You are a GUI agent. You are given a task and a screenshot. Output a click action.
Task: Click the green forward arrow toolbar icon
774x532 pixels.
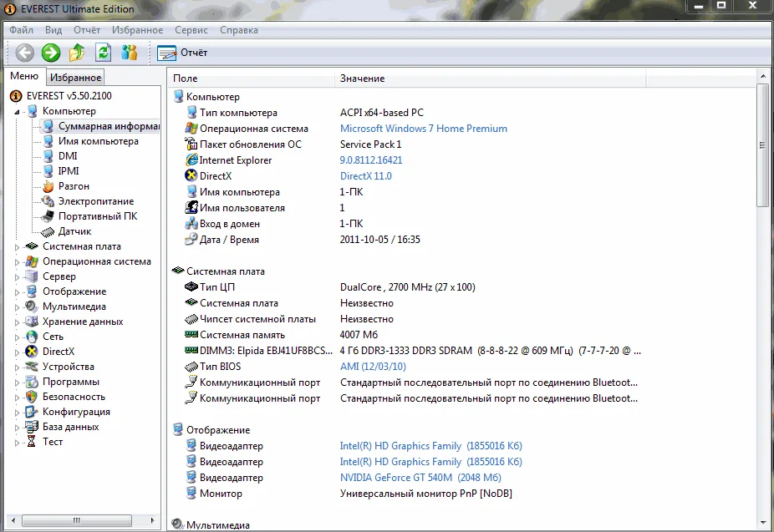pos(51,53)
